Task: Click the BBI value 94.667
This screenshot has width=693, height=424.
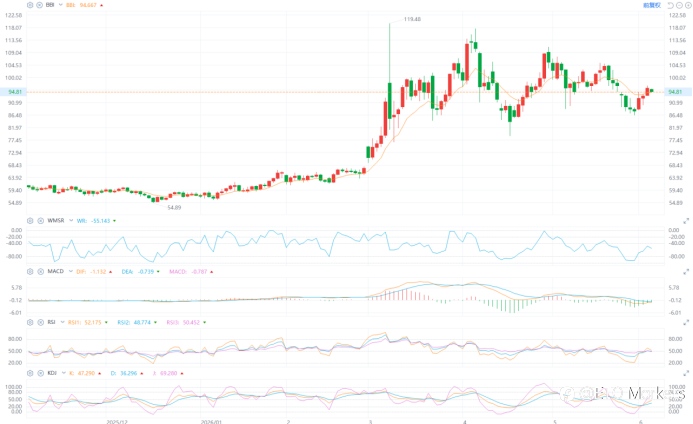Action: (88, 5)
